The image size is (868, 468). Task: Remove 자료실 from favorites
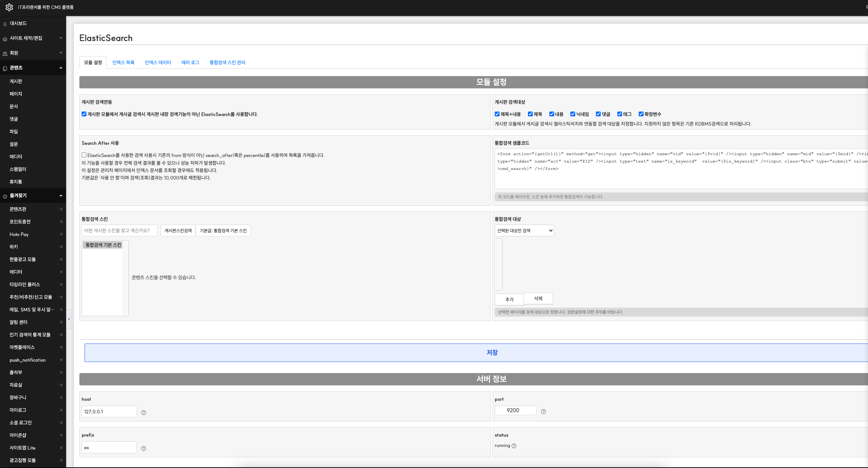tap(61, 385)
